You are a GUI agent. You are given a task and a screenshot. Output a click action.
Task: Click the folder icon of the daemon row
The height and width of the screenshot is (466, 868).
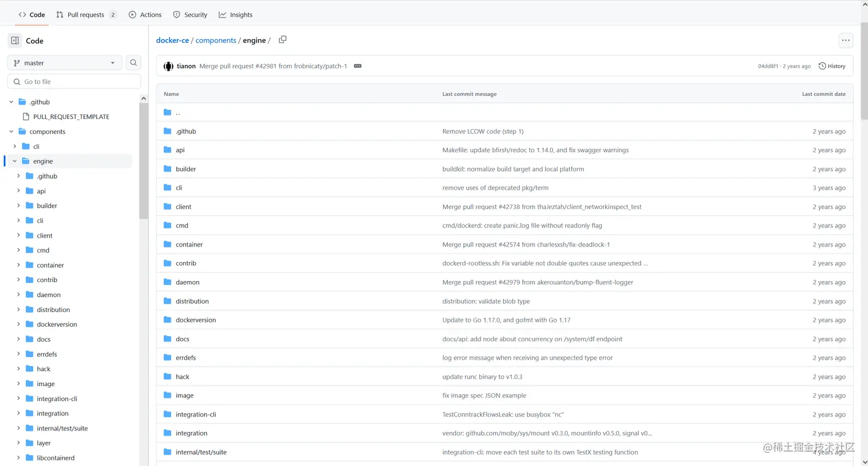[x=168, y=282]
